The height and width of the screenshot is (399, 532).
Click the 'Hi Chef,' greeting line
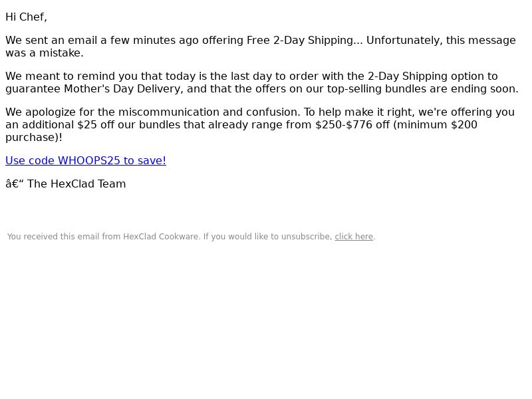click(x=26, y=17)
